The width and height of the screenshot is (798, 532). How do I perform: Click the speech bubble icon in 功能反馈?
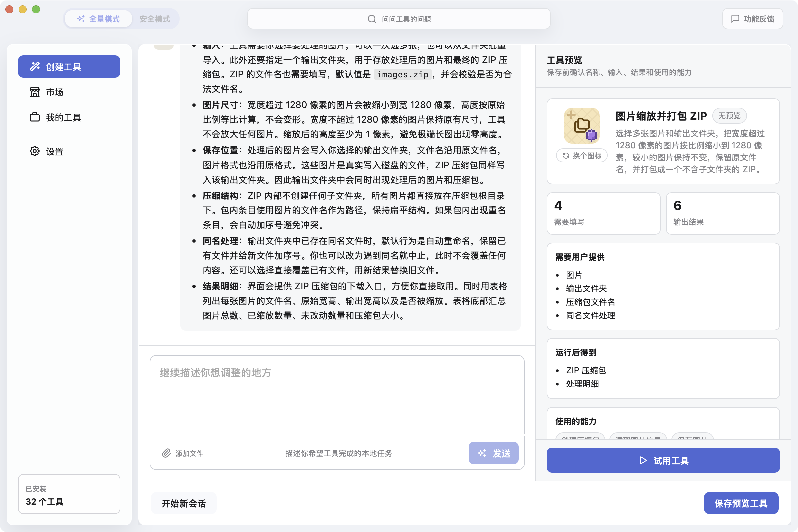735,19
